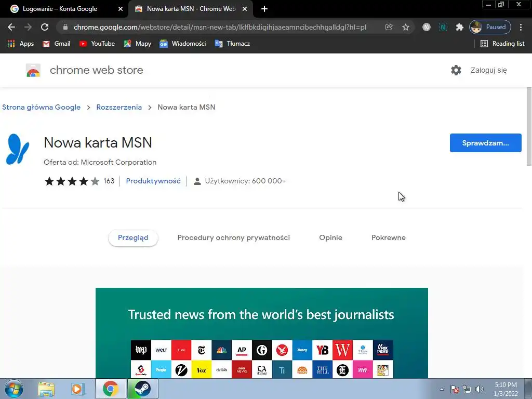This screenshot has height=399, width=532.
Task: Open Chrome's three-dot menu
Action: pyautogui.click(x=521, y=27)
